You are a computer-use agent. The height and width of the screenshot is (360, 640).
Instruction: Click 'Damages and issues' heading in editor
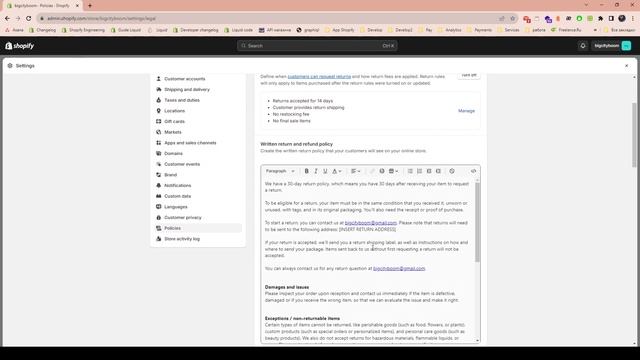tap(287, 287)
